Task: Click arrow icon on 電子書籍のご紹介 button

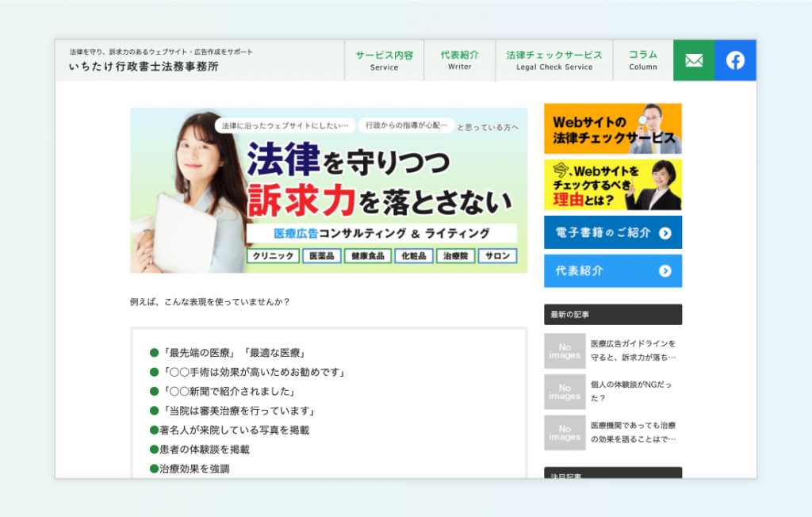Action: tap(665, 233)
